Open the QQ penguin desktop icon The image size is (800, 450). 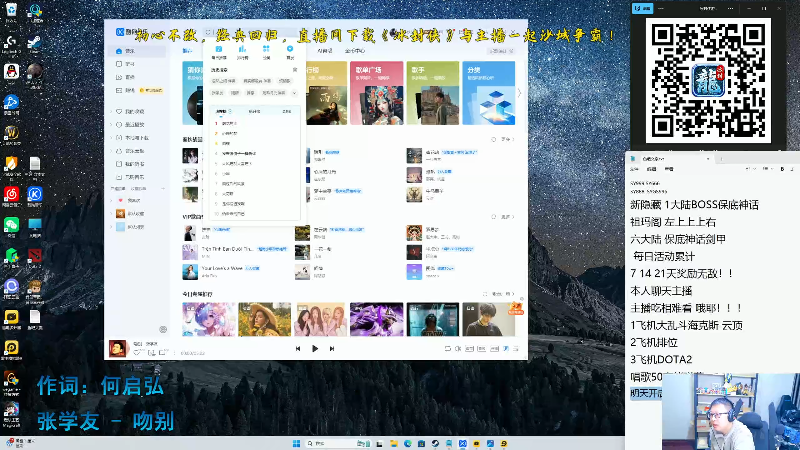(11, 74)
